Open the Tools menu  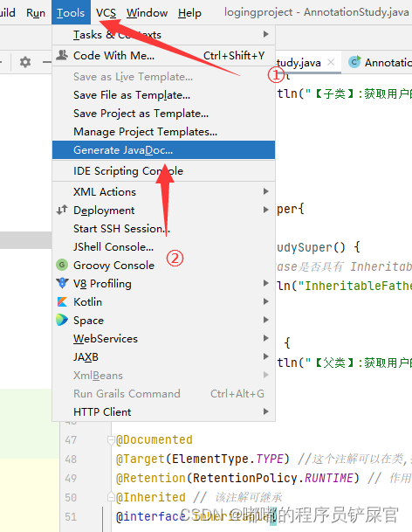(71, 12)
